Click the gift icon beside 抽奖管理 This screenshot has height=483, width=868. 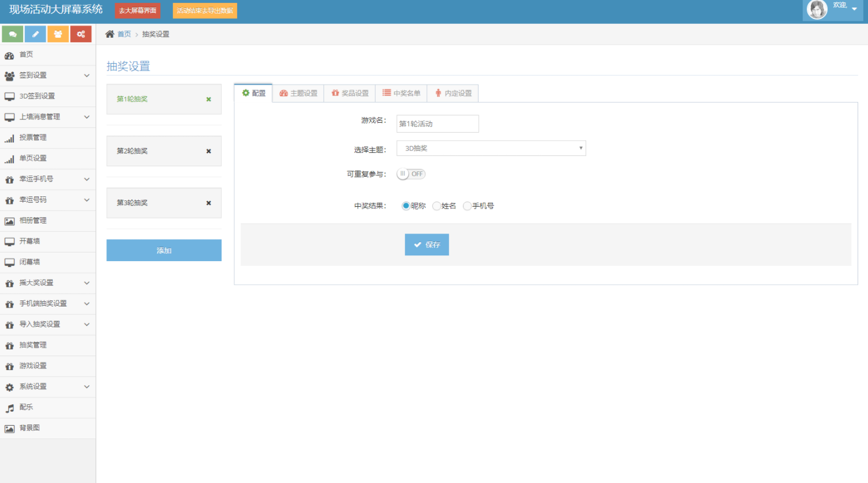point(9,346)
